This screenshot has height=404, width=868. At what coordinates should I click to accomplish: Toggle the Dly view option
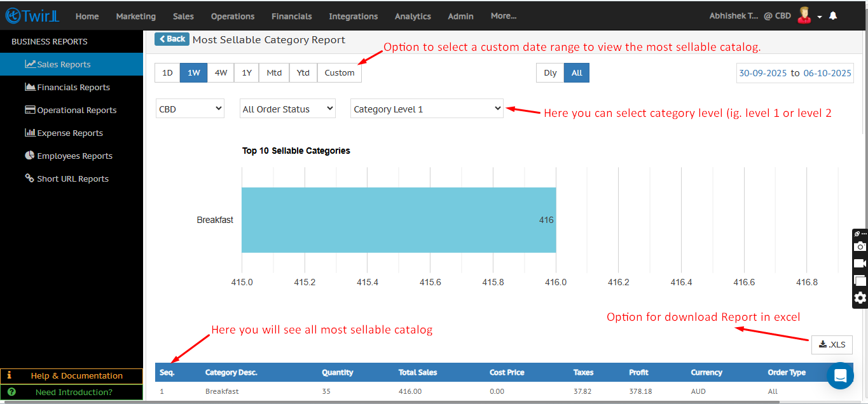pyautogui.click(x=550, y=73)
